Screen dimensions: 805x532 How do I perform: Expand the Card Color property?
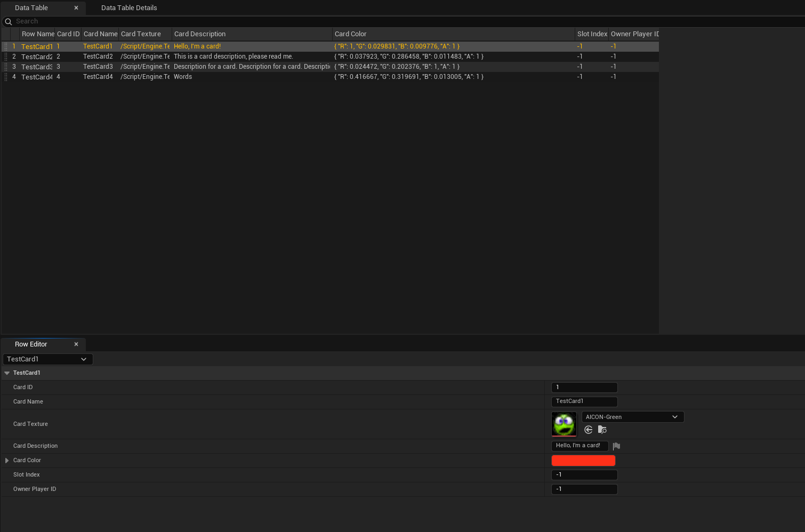tap(7, 461)
